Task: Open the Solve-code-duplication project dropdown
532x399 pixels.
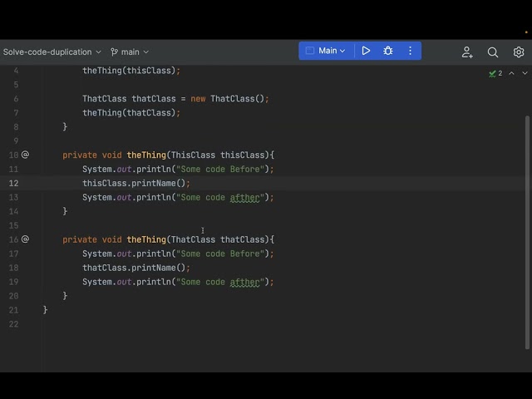Action: coord(52,52)
